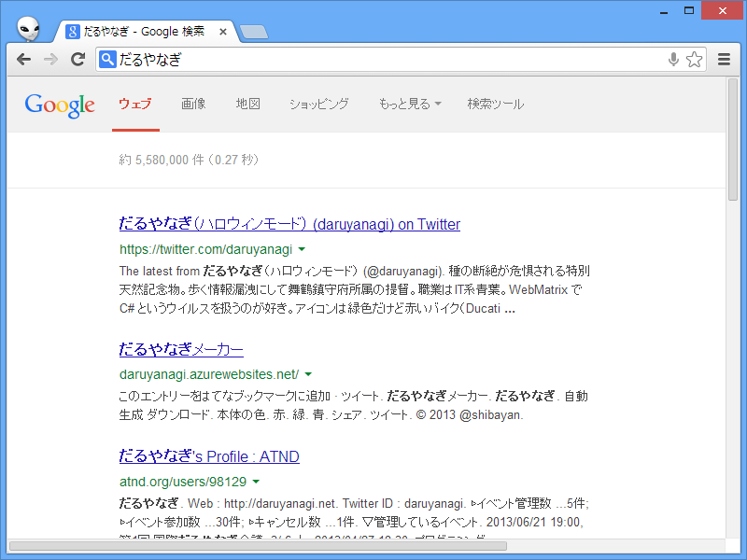Click the horizontal scrollbar thumb at bottom
The width and height of the screenshot is (747, 560).
coord(258,545)
